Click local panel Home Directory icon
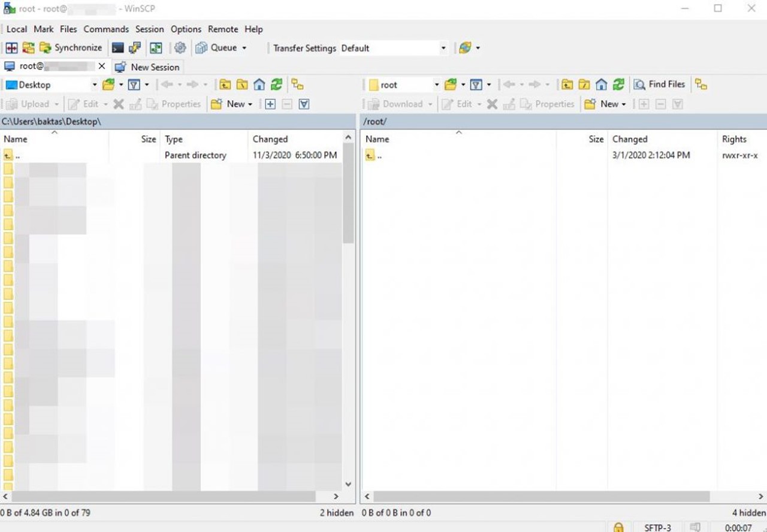Image resolution: width=767 pixels, height=532 pixels. tap(259, 84)
